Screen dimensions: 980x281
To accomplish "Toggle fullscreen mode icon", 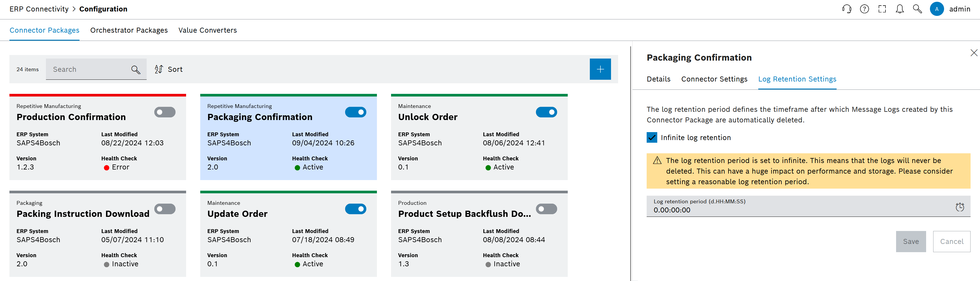I will pos(882,9).
